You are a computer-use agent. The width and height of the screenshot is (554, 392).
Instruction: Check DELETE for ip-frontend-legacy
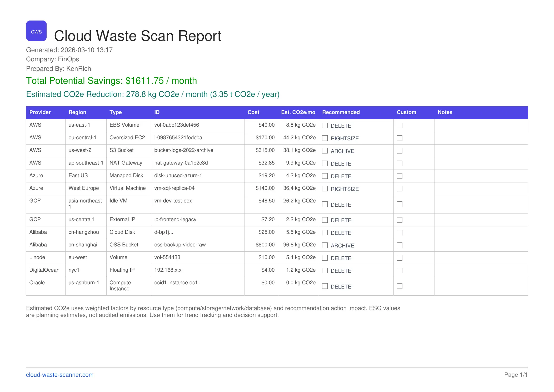click(x=325, y=220)
